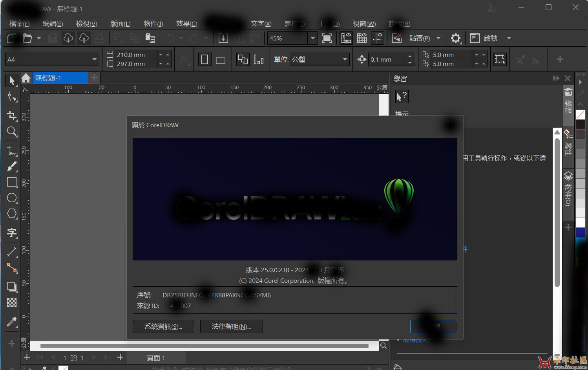Viewport: 588px width, 370px height.
Task: Toggle guidelines display in the toolbar
Action: point(378,38)
